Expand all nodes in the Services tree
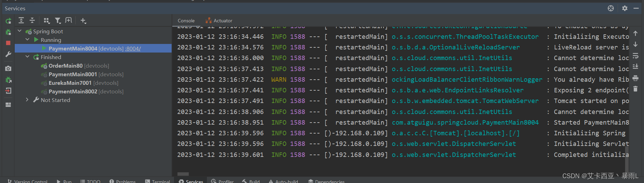This screenshot has height=183, width=644. click(x=21, y=21)
